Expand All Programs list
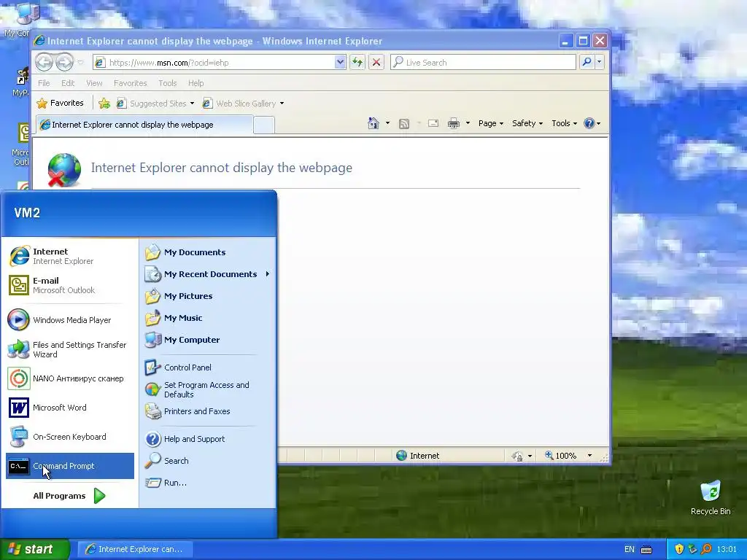This screenshot has width=747, height=560. pyautogui.click(x=70, y=496)
